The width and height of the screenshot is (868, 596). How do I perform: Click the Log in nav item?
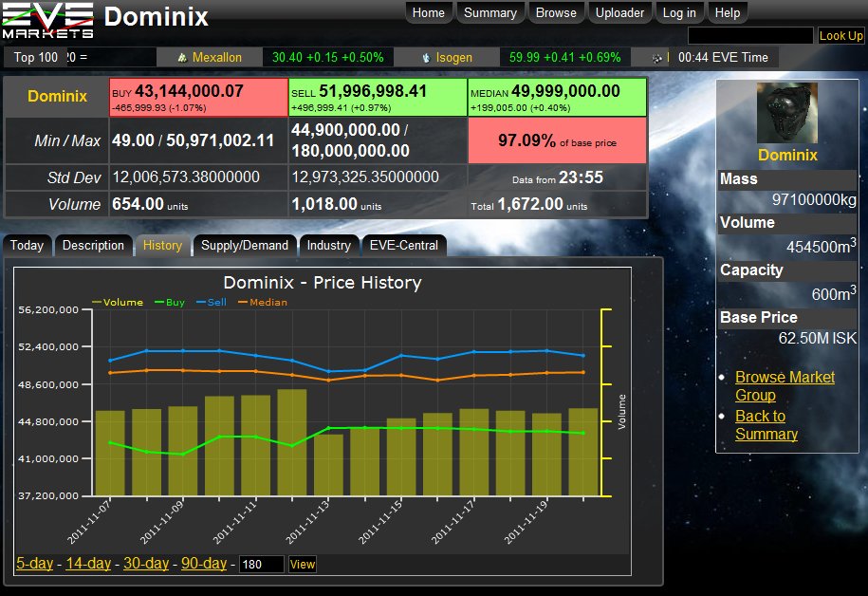[x=679, y=12]
